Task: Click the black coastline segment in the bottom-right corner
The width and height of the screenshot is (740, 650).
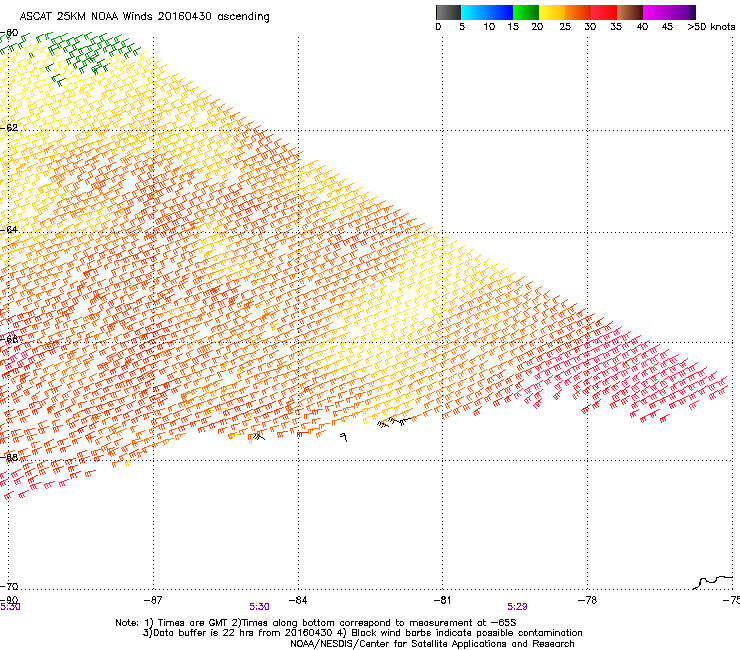Action: point(713,582)
